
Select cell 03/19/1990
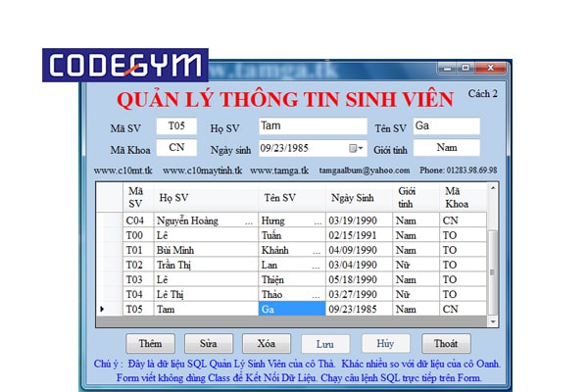(x=359, y=220)
